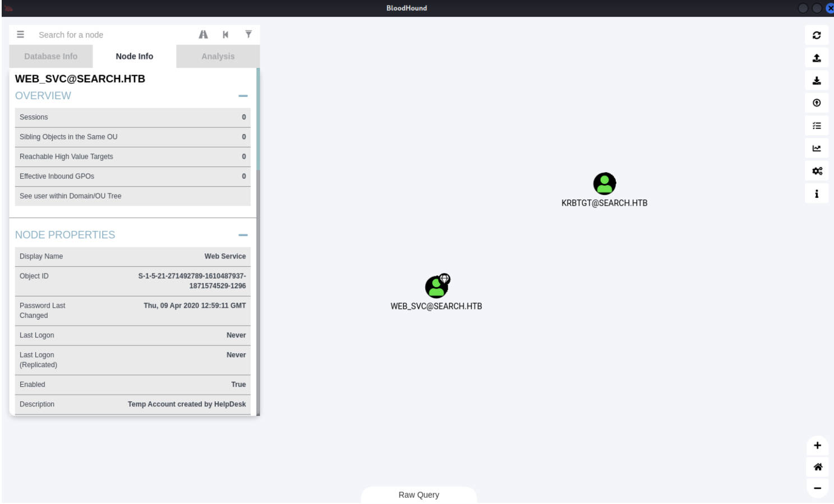
Task: Click the import graph icon
Action: coord(817,80)
